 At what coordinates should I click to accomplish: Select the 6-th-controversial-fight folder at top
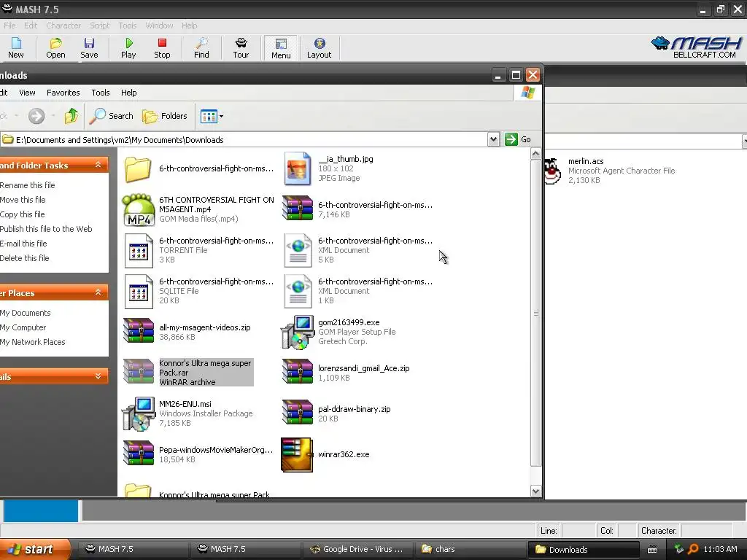point(199,168)
